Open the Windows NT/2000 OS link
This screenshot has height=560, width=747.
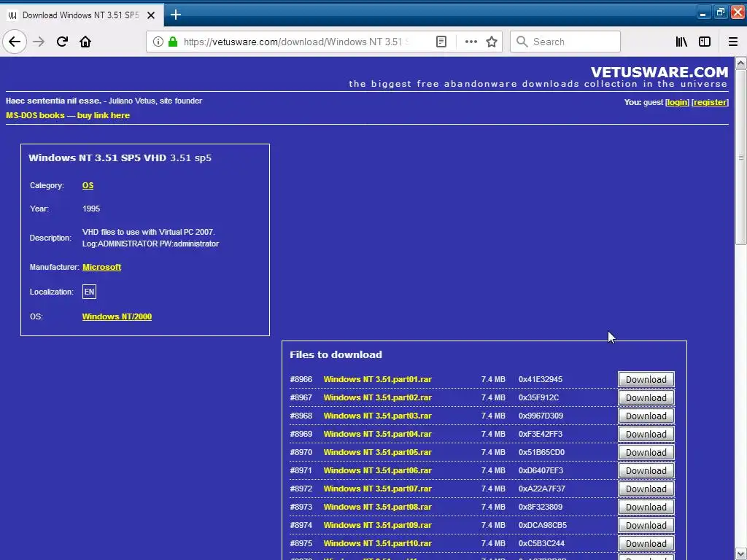117,316
